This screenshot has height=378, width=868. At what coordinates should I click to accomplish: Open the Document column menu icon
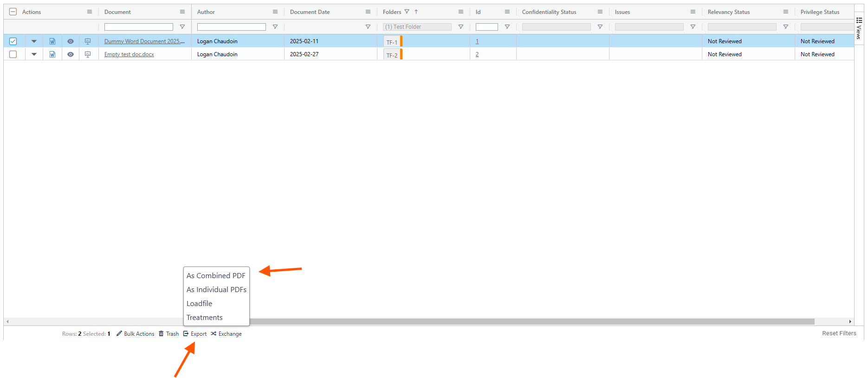pyautogui.click(x=182, y=12)
